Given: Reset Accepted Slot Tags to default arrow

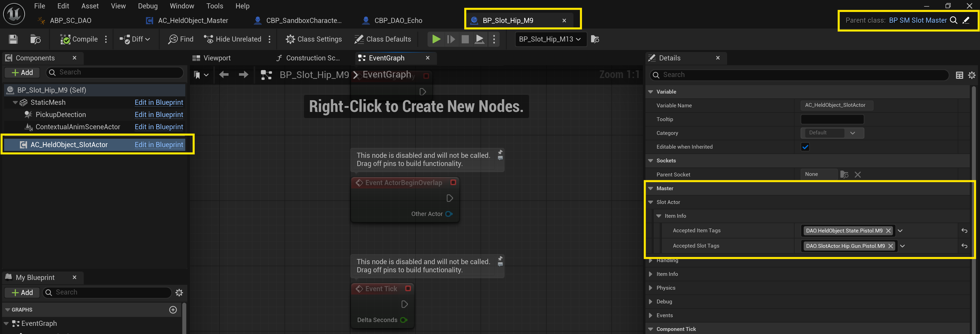Looking at the screenshot, I should (x=964, y=246).
